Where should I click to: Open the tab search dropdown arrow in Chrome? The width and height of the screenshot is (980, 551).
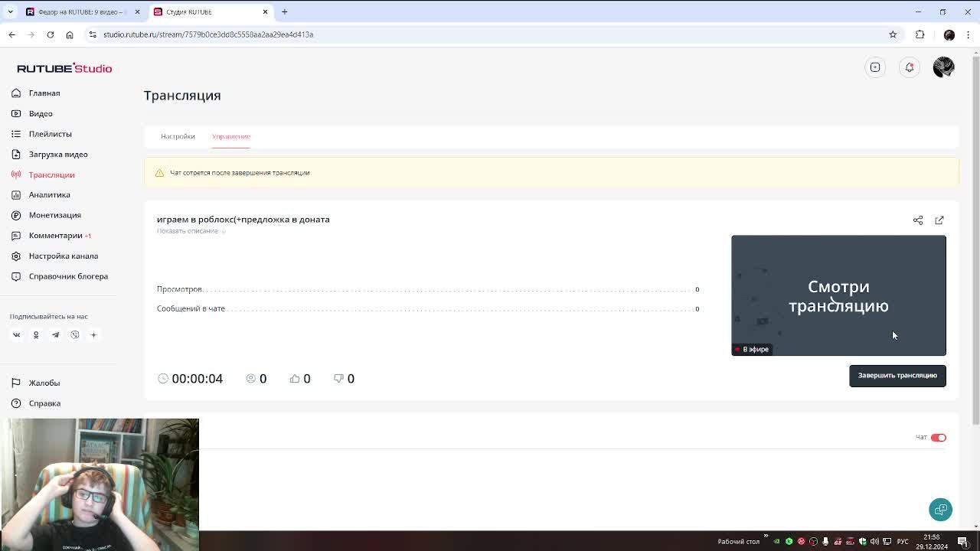tap(11, 11)
